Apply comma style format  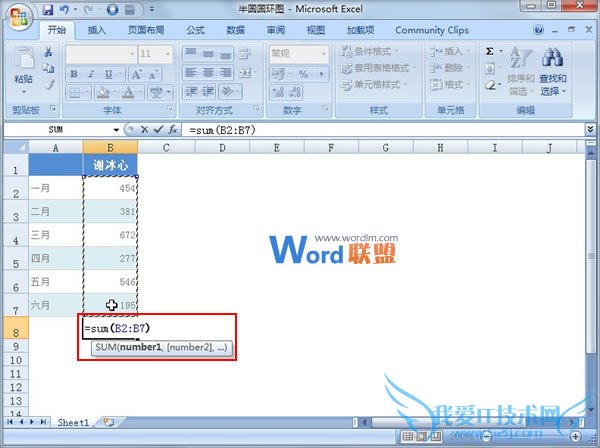(321, 74)
